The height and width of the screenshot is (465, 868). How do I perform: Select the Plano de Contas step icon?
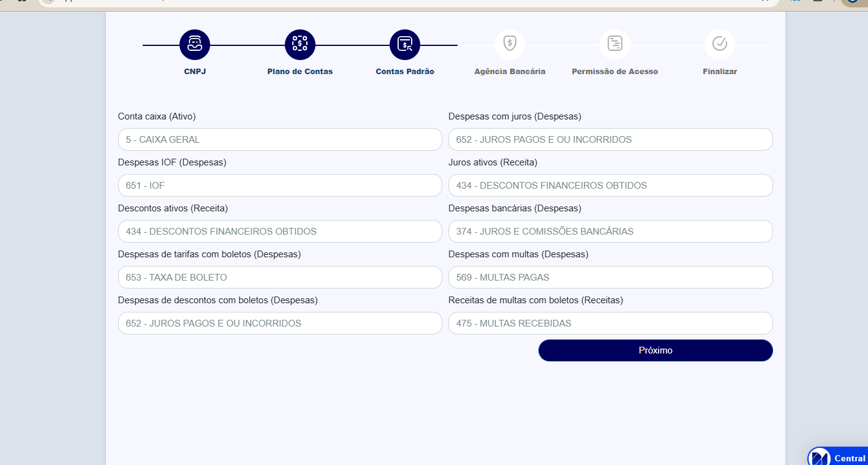[300, 45]
